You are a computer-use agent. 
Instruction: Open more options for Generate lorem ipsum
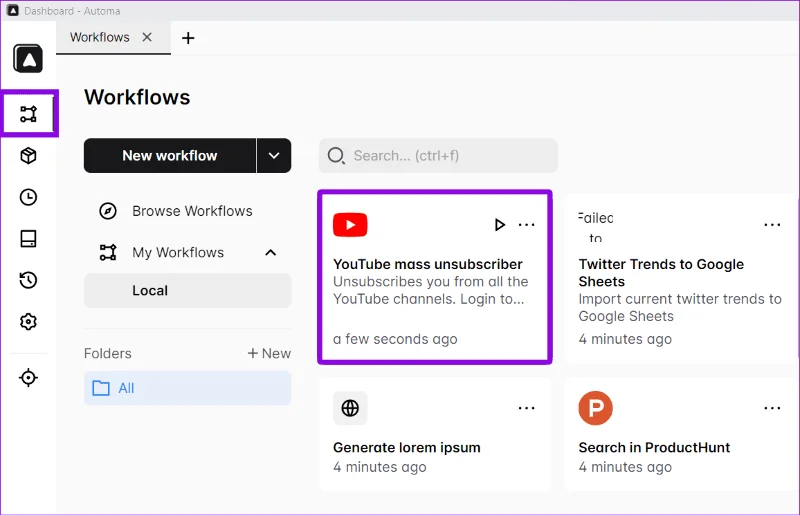click(527, 408)
